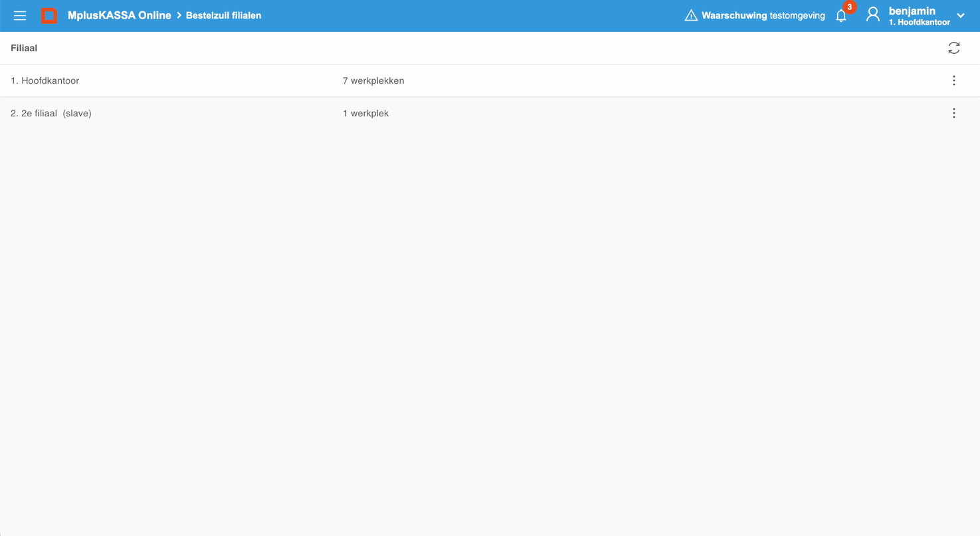980x536 pixels.
Task: Open notifications bell with 3 badge
Action: pyautogui.click(x=841, y=15)
